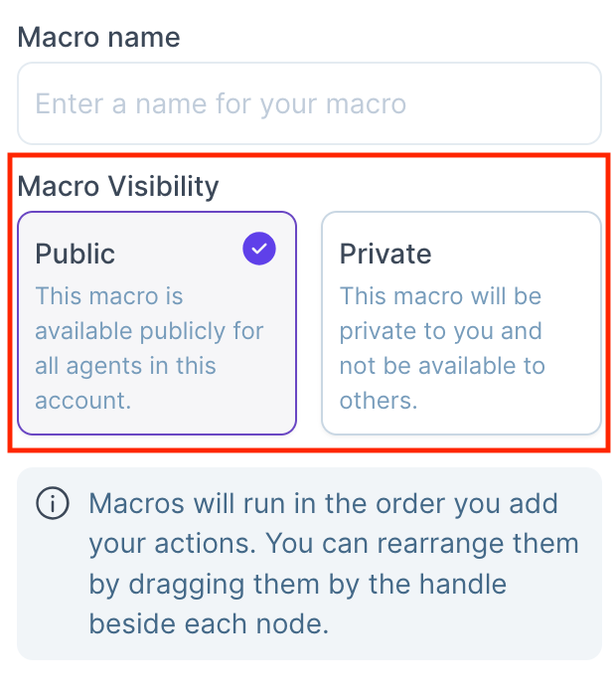This screenshot has height=696, width=616.
Task: Click the purple checkmark icon on Public
Action: pos(259,249)
